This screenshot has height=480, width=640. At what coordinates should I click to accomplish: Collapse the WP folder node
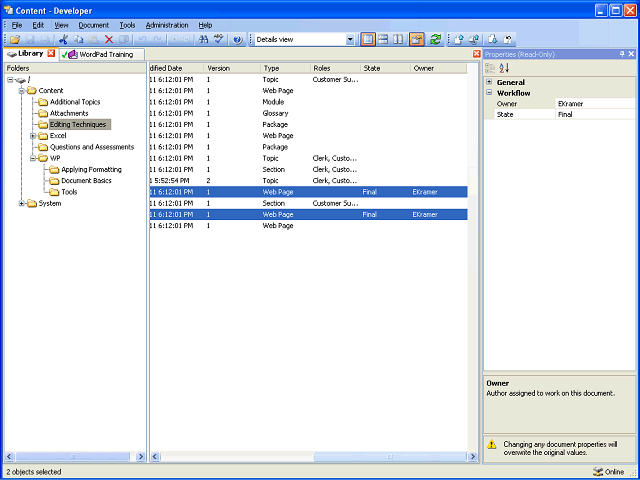click(33, 158)
